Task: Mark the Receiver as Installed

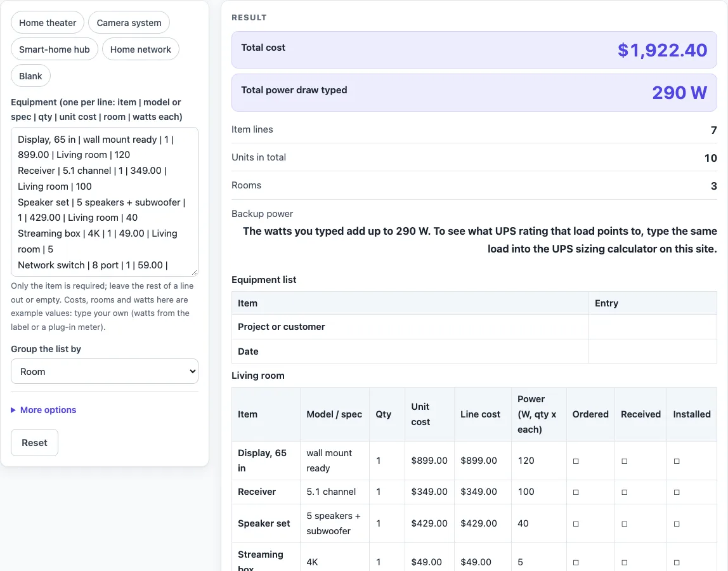Action: point(677,492)
